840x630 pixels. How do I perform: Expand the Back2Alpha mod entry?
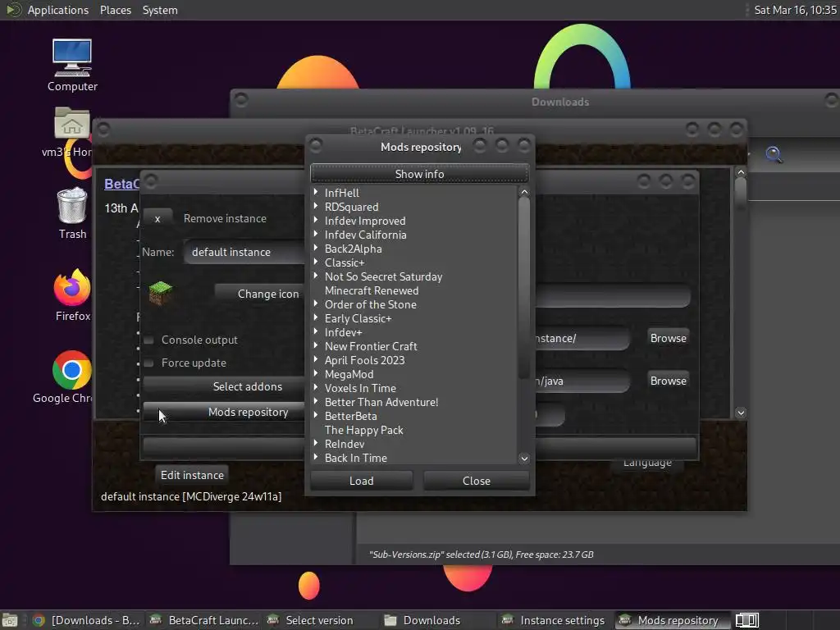pos(316,248)
